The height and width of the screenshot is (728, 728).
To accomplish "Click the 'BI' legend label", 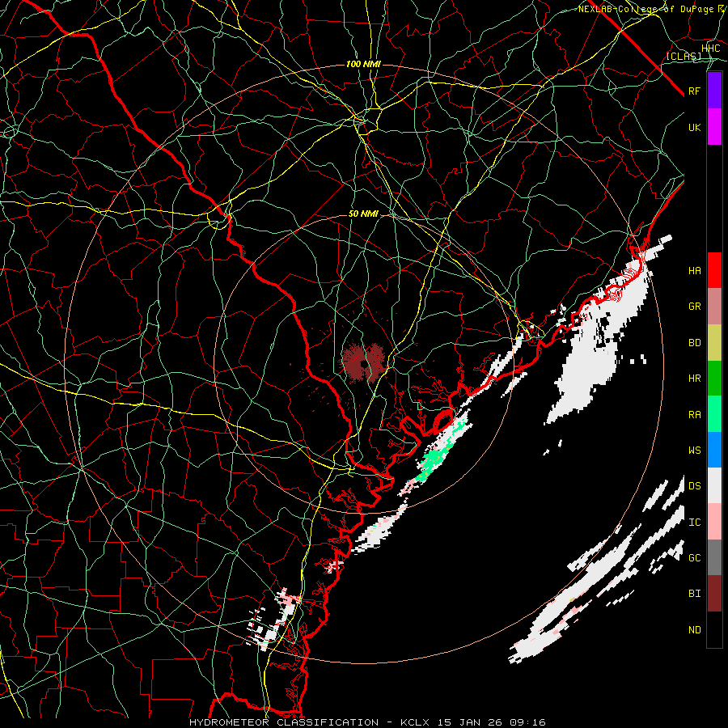I will coord(694,594).
